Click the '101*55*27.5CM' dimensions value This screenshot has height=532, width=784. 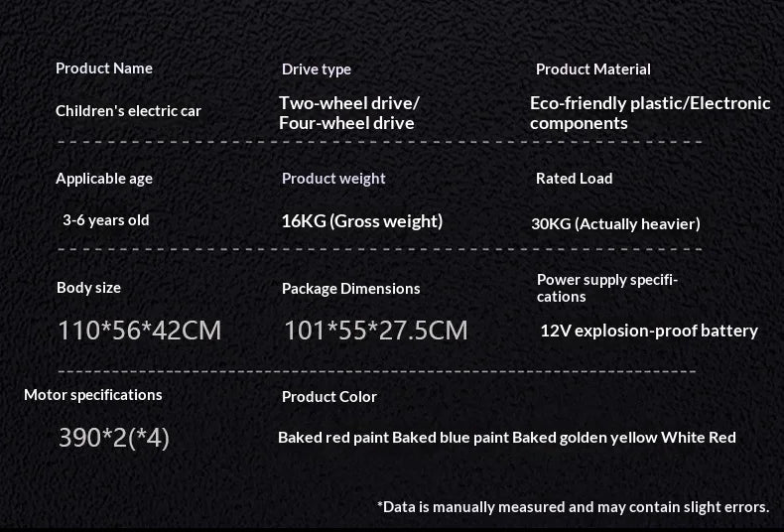pyautogui.click(x=376, y=331)
